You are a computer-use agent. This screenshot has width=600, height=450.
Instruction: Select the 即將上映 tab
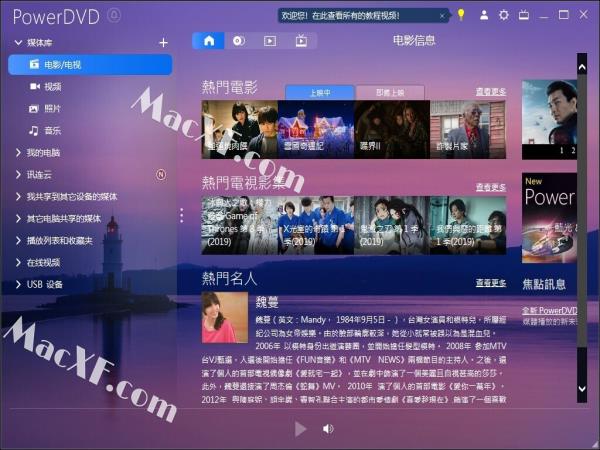pos(390,93)
